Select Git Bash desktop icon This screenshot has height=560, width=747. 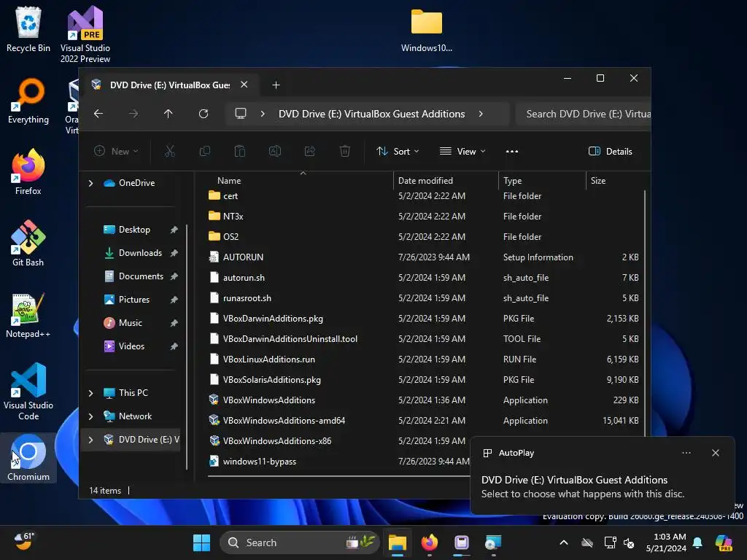(x=28, y=244)
